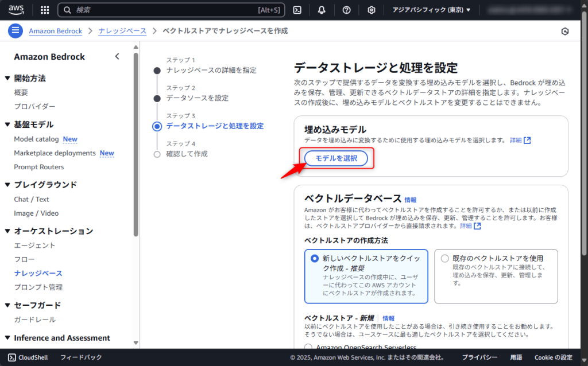The height and width of the screenshot is (366, 588).
Task: Collapse the Amazon Bedrock side panel
Action: [x=117, y=57]
